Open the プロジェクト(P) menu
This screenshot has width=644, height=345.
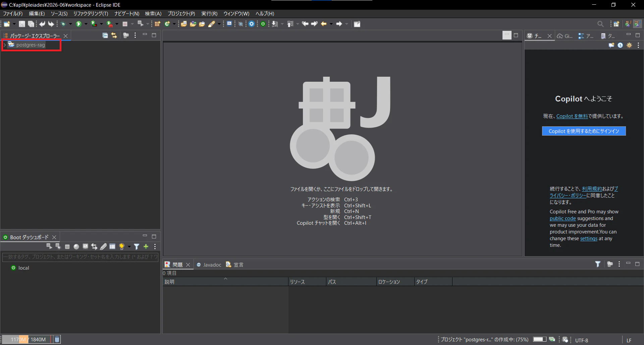click(181, 14)
